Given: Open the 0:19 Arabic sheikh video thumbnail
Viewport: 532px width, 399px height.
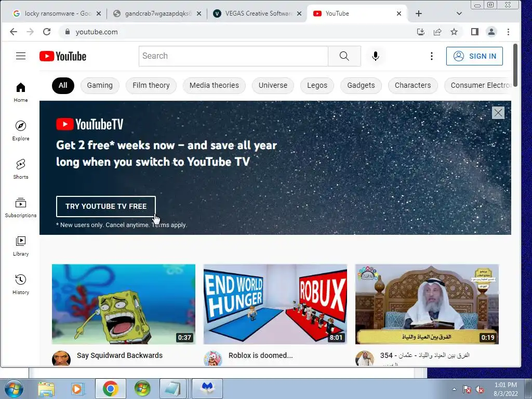Looking at the screenshot, I should click(x=427, y=304).
